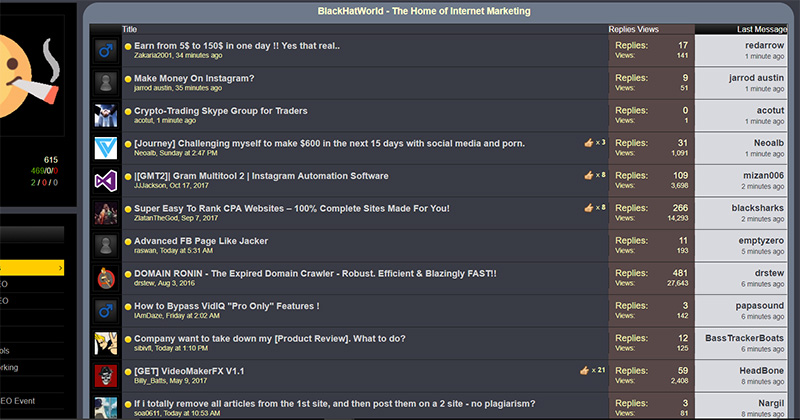Open last poster Nargil's profile
The image size is (800, 420).
[x=771, y=404]
